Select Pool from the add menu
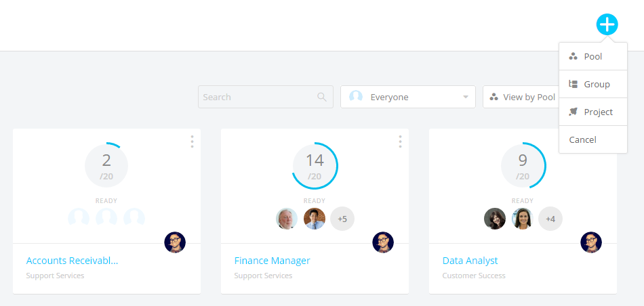This screenshot has width=644, height=306. (x=592, y=57)
